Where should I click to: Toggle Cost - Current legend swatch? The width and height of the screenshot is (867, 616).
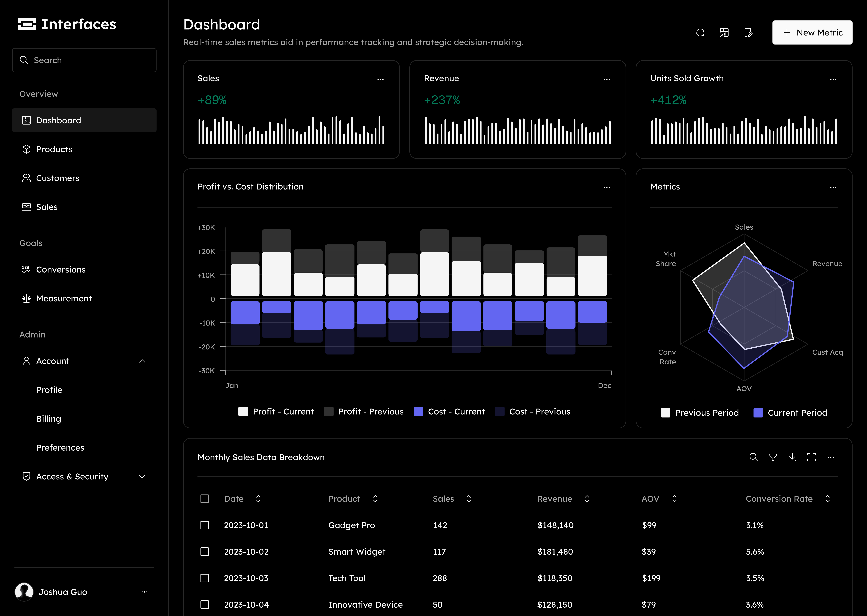pos(418,412)
